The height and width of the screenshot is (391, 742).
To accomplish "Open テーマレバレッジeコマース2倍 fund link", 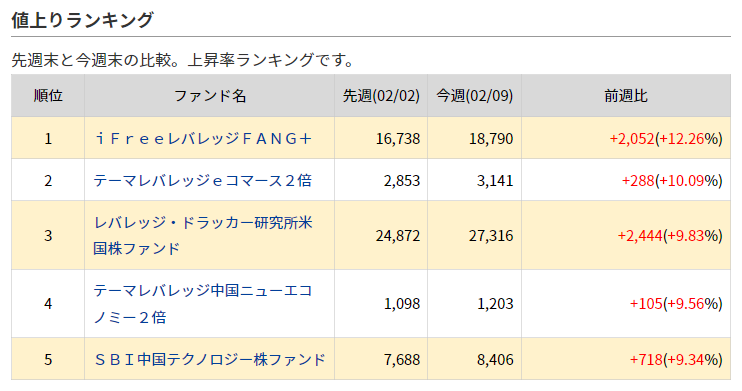I will pyautogui.click(x=203, y=180).
